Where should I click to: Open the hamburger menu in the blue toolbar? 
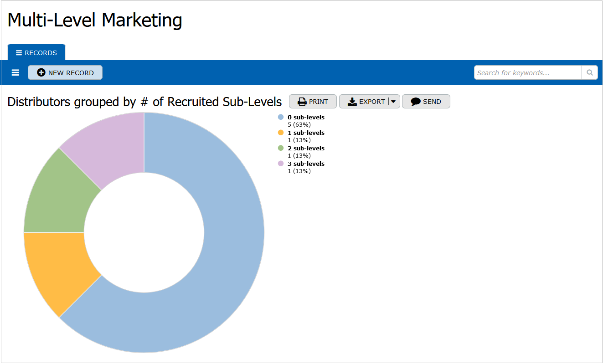coord(15,72)
